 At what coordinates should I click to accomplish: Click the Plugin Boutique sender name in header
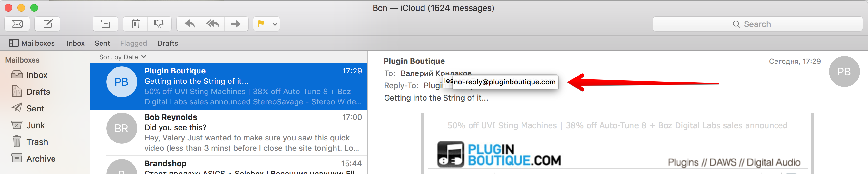click(414, 61)
